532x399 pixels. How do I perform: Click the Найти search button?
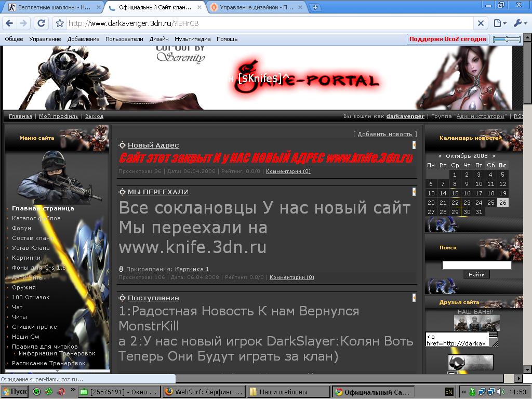(476, 274)
